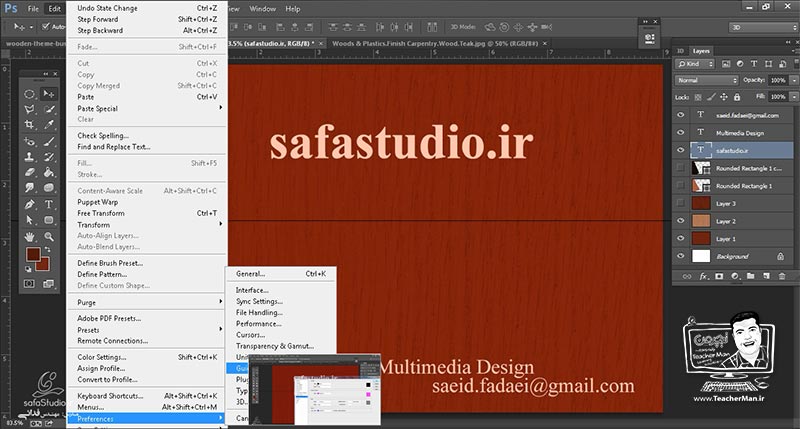
Task: Open the Opacity slider dropdown arrow
Action: click(x=794, y=80)
